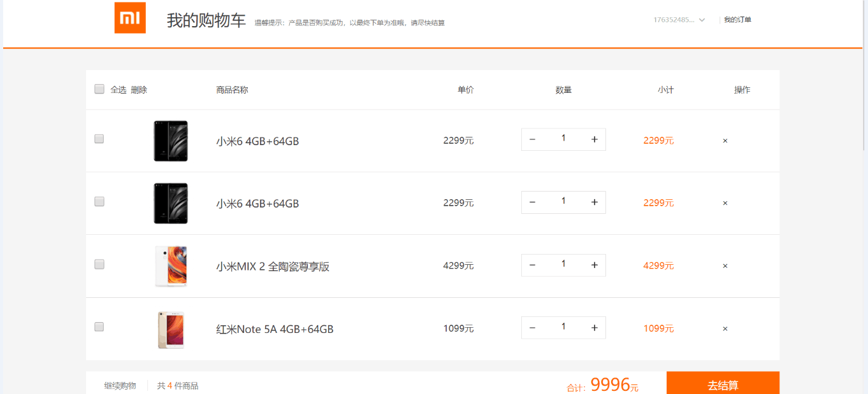This screenshot has height=394, width=868.
Task: Increase quantity of second 小米6 with plus
Action: click(x=595, y=202)
